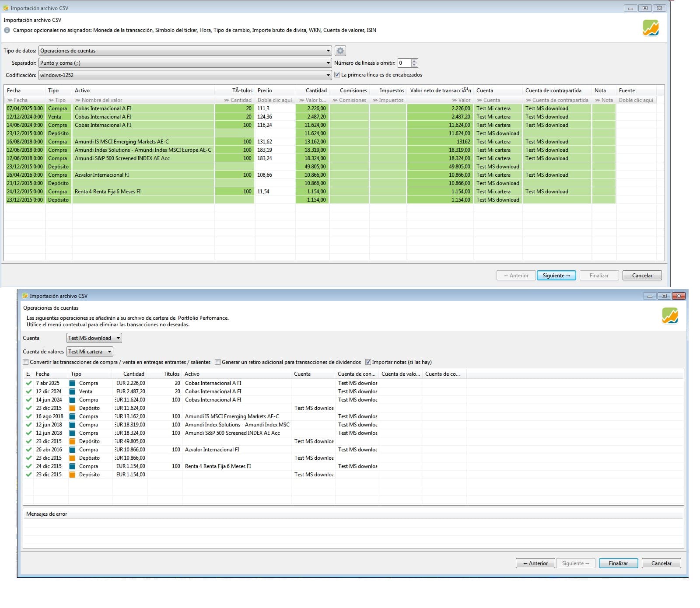
Task: Click green check on the 26 abr 2016 row
Action: [29, 450]
